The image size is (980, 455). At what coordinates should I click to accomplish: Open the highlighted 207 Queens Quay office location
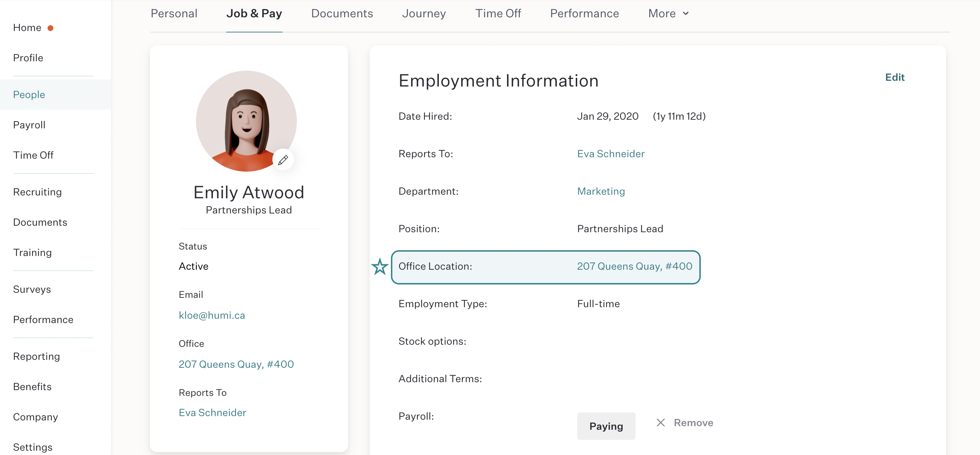[634, 266]
